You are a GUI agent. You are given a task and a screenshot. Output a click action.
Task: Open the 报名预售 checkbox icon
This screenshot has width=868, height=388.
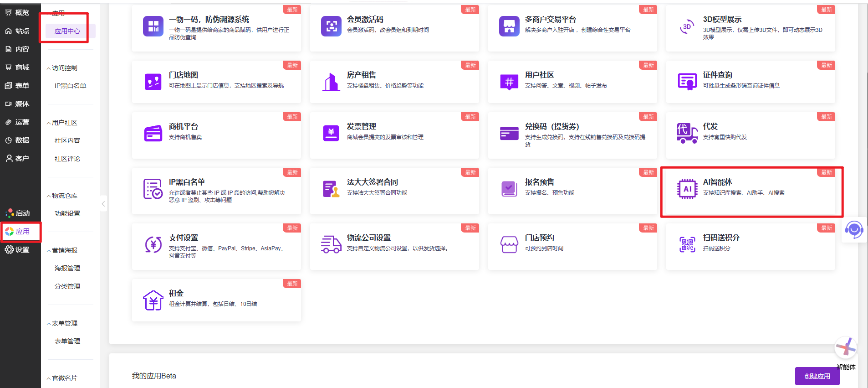(x=509, y=189)
